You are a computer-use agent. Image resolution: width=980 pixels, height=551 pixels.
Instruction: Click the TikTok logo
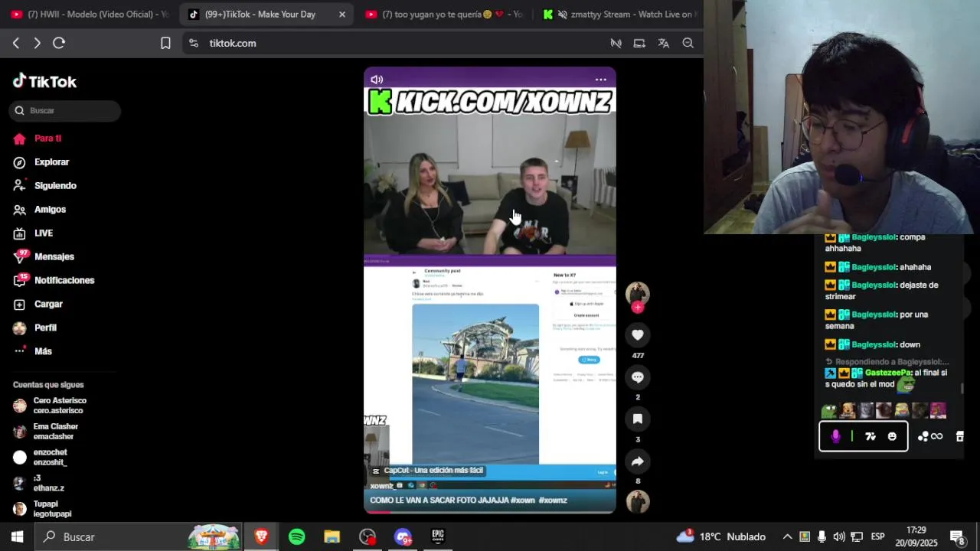44,81
